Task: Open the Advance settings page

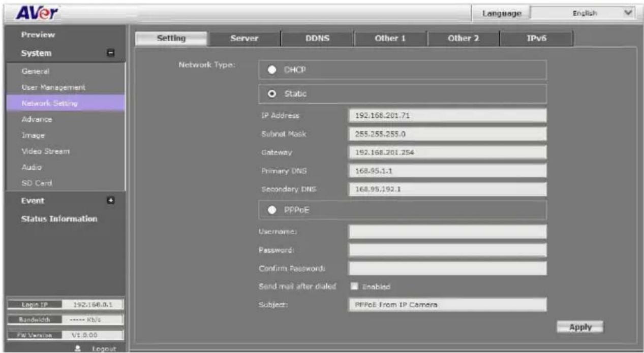Action: (37, 119)
